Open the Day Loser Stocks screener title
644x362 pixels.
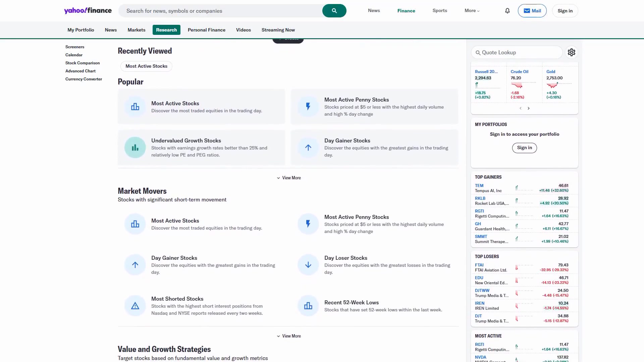click(345, 258)
